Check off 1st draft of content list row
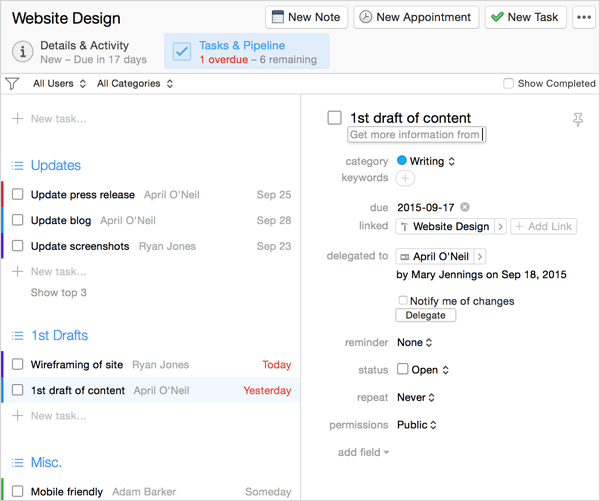The width and height of the screenshot is (600, 501). 17,390
